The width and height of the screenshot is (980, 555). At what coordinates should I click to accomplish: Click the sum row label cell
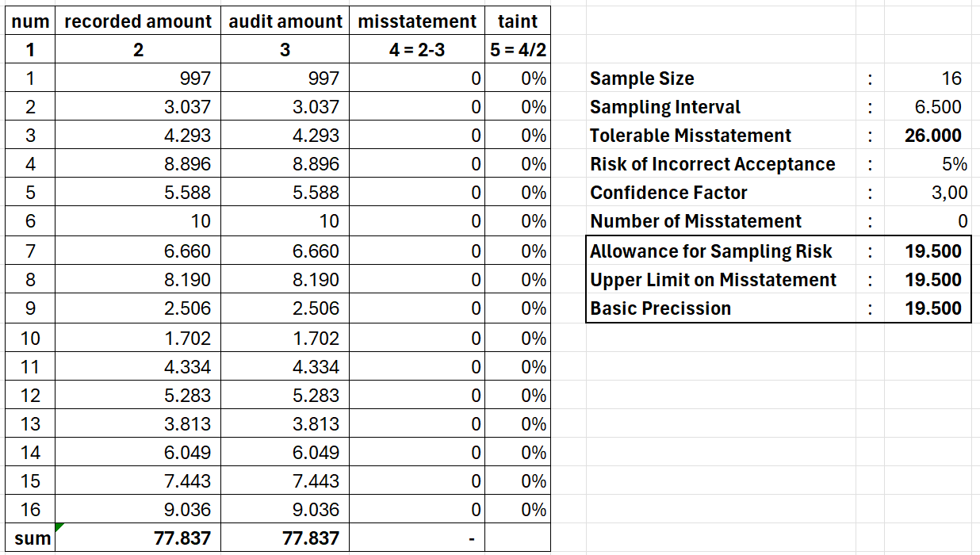tap(31, 538)
